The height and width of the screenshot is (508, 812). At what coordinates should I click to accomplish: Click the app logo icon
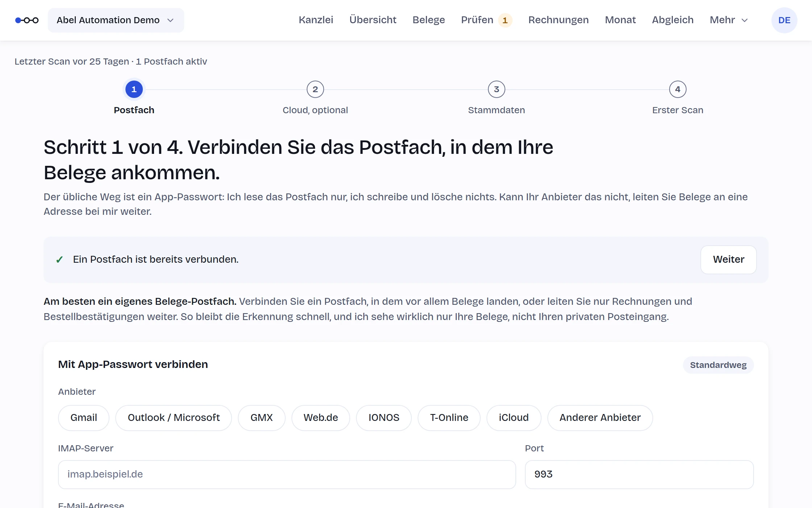tap(27, 20)
